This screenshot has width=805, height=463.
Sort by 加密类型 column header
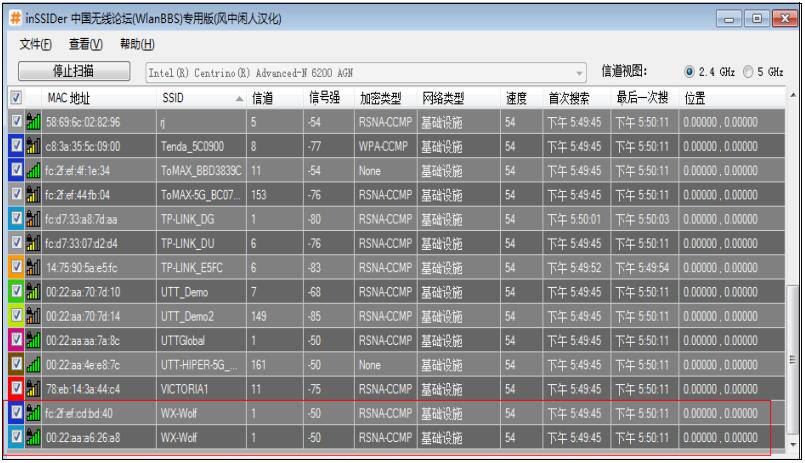coord(386,98)
